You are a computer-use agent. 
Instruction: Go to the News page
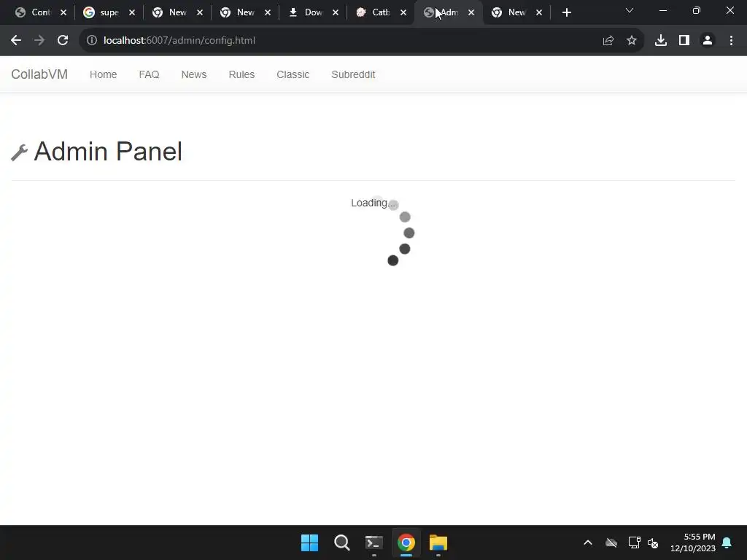[194, 74]
